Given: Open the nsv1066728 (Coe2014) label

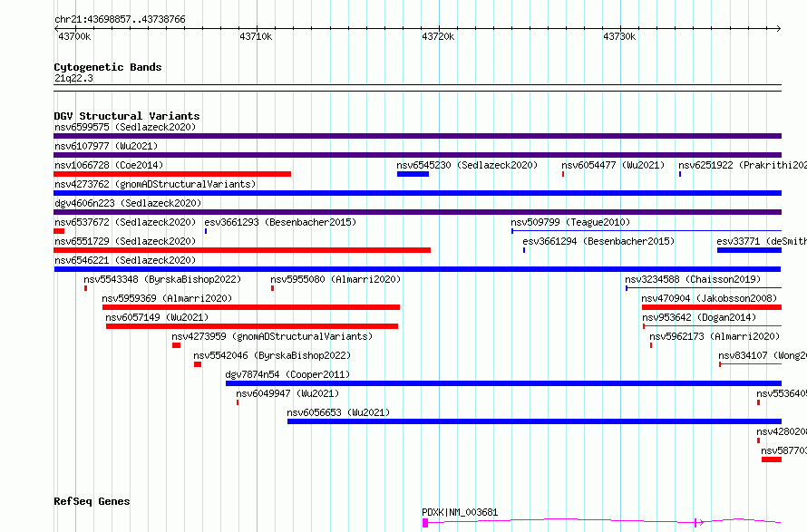Looking at the screenshot, I should (109, 165).
